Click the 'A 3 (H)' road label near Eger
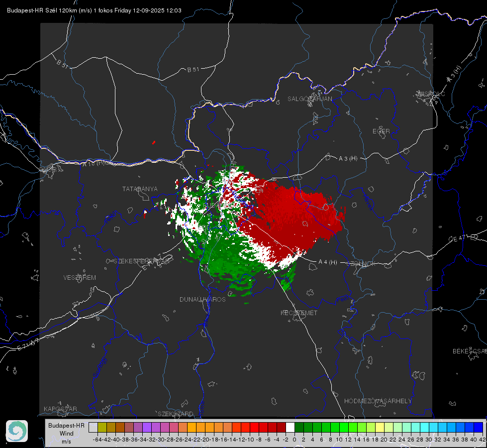This screenshot has width=487, height=448. point(348,159)
